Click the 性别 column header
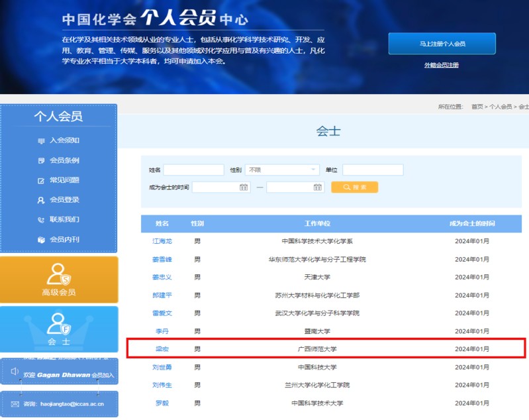 pos(197,223)
